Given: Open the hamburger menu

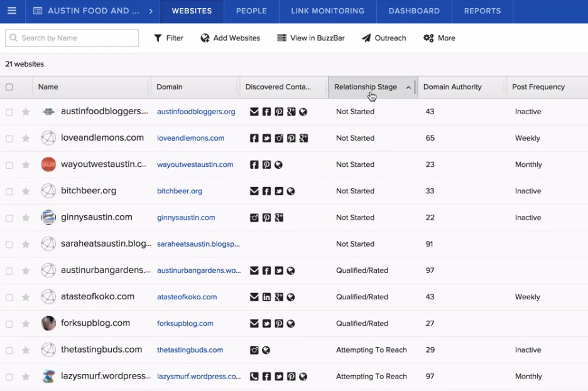Looking at the screenshot, I should coord(12,11).
